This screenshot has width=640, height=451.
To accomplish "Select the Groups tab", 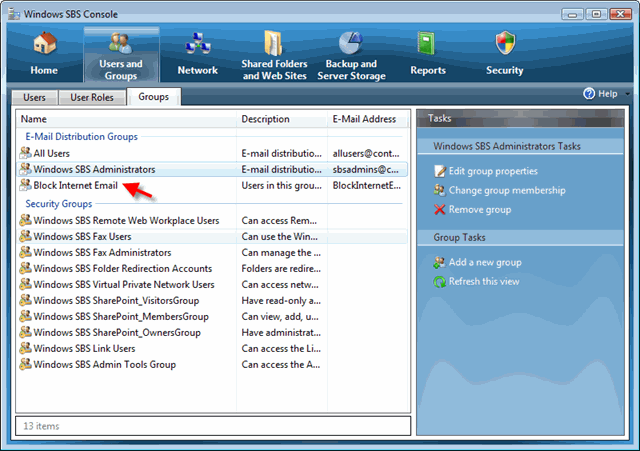I will point(153,97).
